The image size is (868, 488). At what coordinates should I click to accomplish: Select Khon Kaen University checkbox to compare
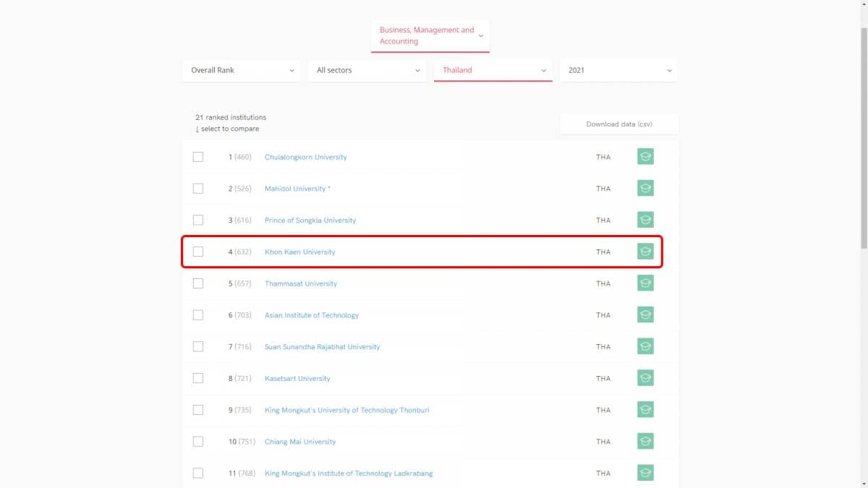point(198,252)
